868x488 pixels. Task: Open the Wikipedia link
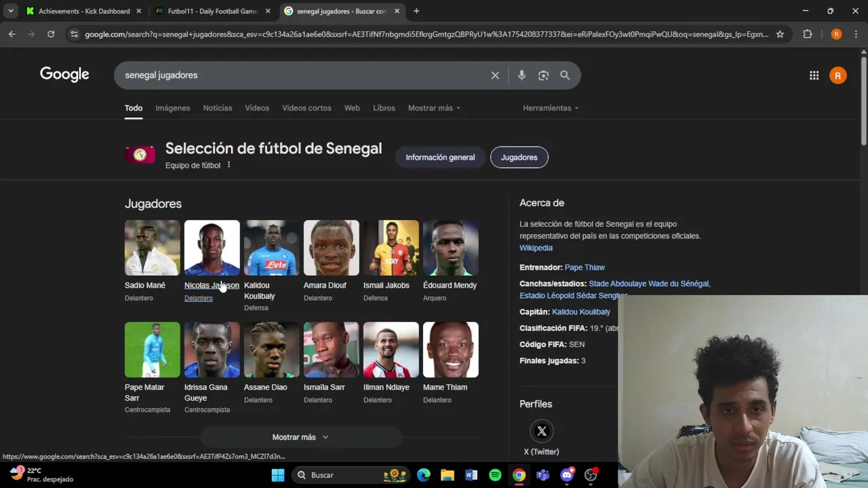[x=536, y=248]
